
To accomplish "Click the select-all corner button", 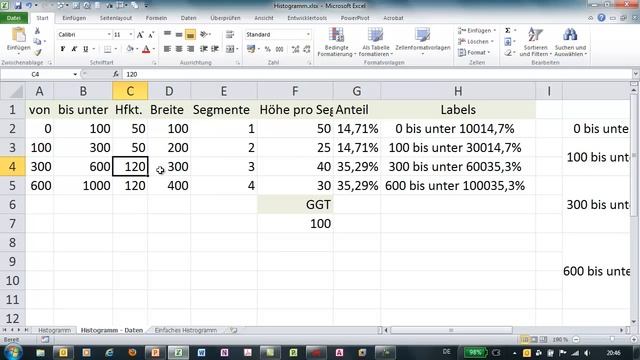I will (13, 91).
